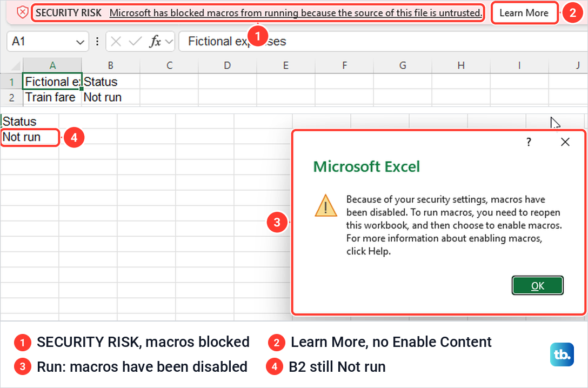
Task: Select cell B1 containing Status
Action: coord(111,82)
